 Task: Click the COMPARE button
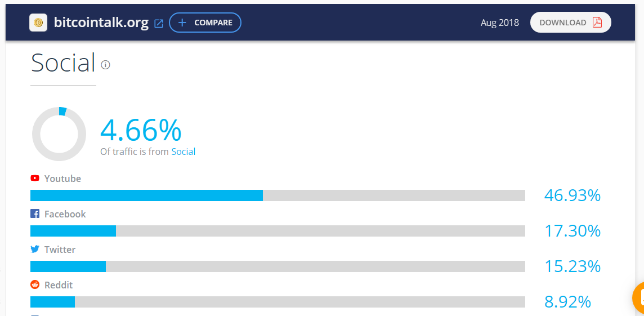pyautogui.click(x=205, y=23)
